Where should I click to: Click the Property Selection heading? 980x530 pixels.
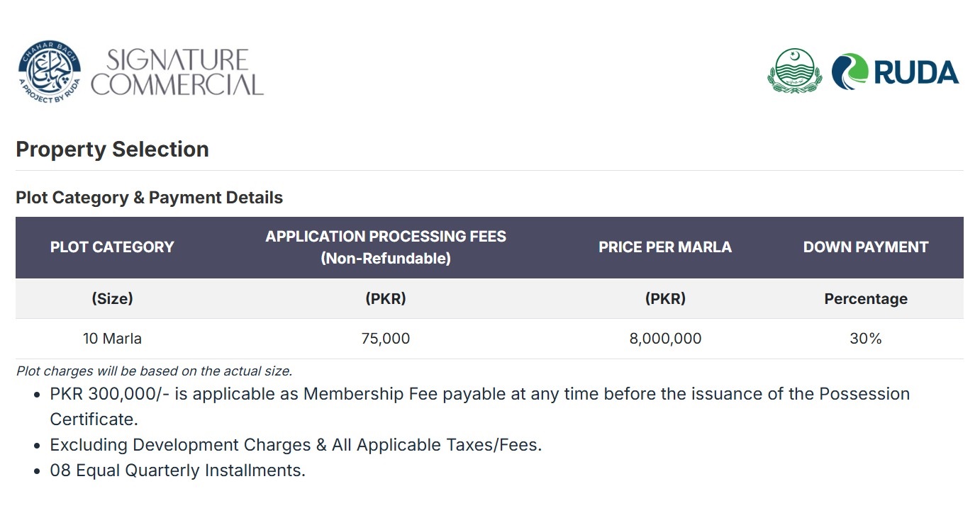click(112, 150)
